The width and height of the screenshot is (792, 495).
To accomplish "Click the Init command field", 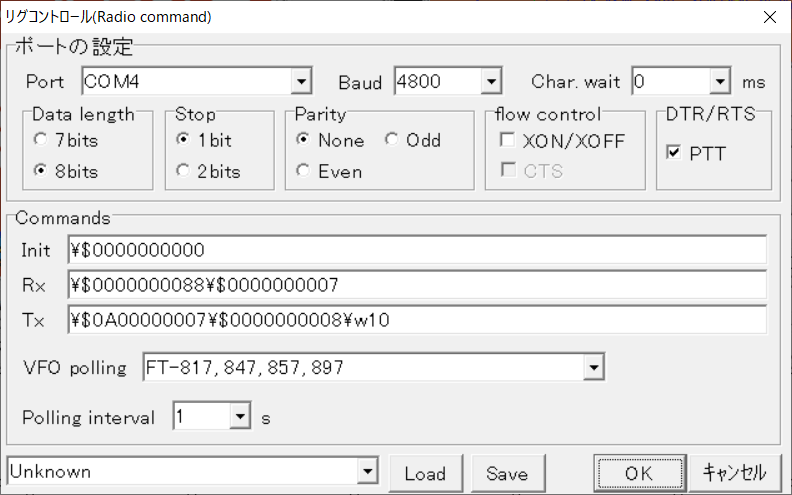I will pos(416,250).
